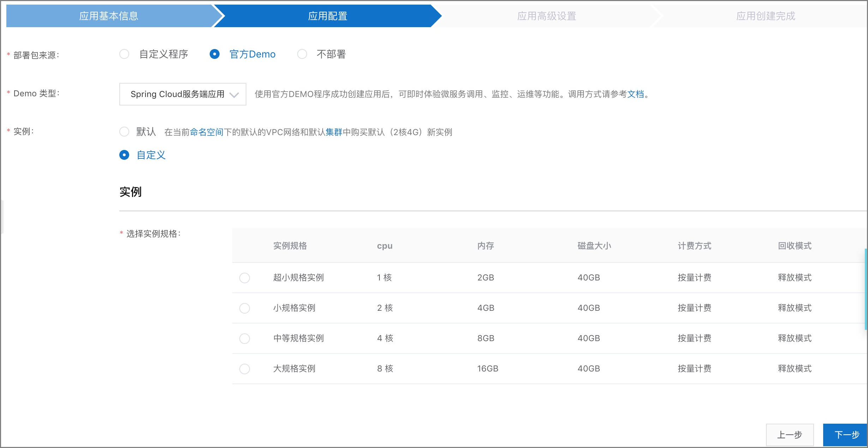Choose the 不部署 radio option
Image resolution: width=868 pixels, height=448 pixels.
302,54
